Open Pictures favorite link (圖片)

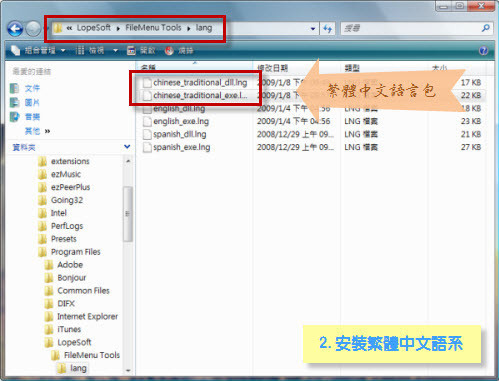pos(32,103)
